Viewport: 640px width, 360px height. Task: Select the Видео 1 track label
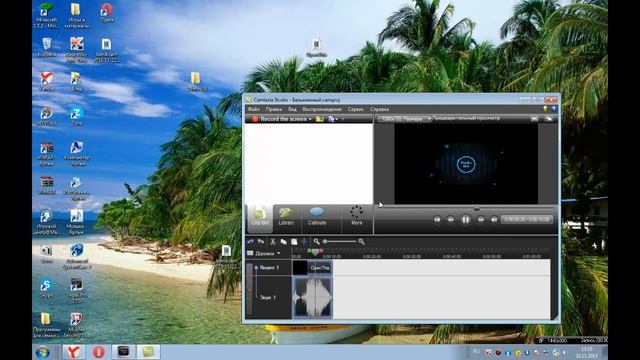click(x=270, y=268)
